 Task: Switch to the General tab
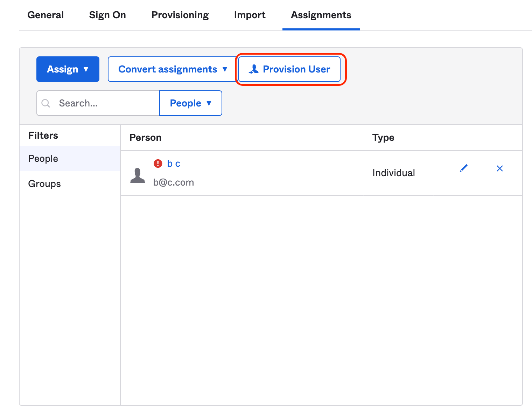45,15
